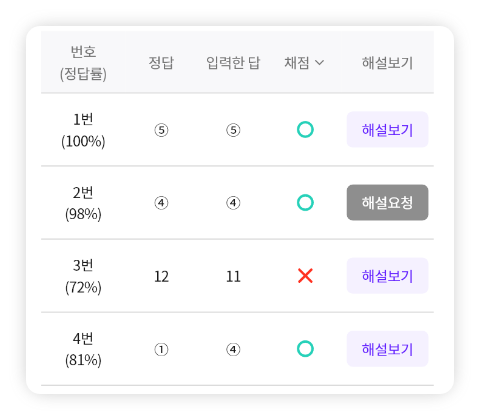Screen dimensions: 480x420
Task: Click the green correct circle for question 1
Action: coord(305,130)
